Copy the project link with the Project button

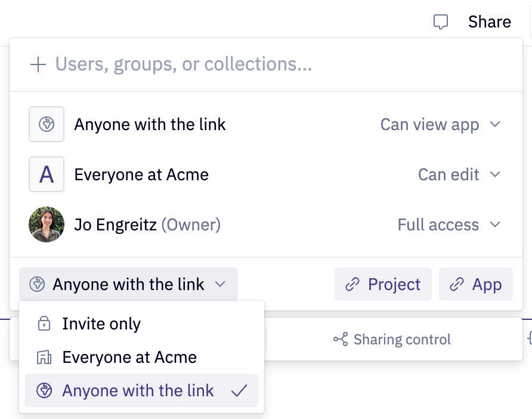[x=383, y=285]
